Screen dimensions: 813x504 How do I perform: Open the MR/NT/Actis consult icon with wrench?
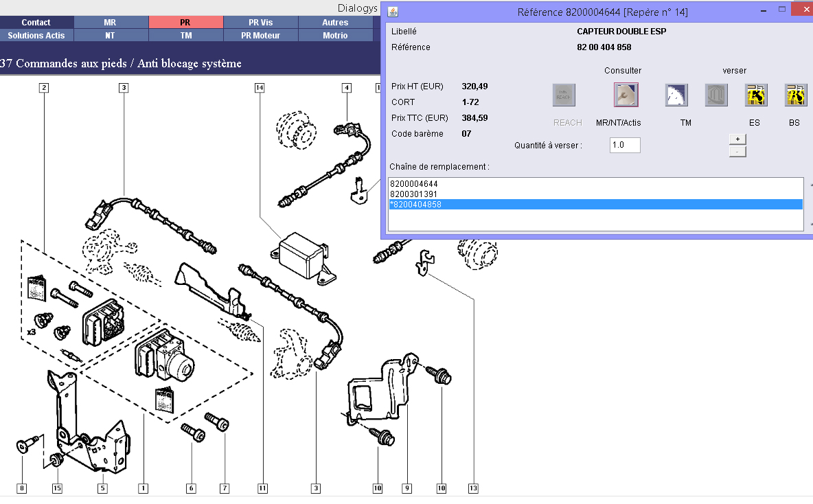coord(626,95)
